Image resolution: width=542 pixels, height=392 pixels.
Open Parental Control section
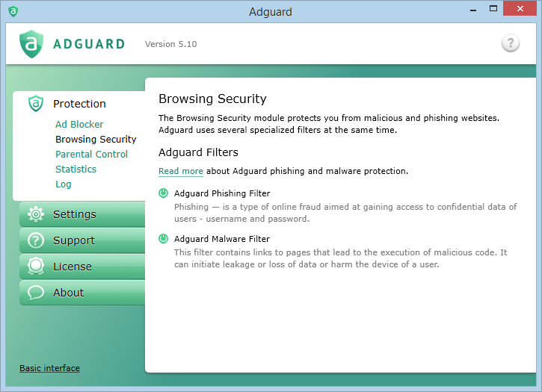(91, 154)
